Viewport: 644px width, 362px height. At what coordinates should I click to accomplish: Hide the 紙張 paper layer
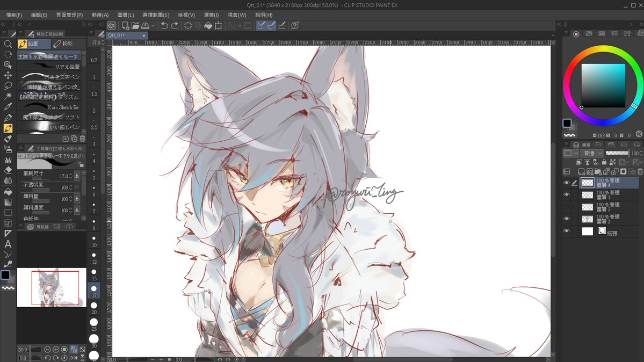(x=566, y=231)
